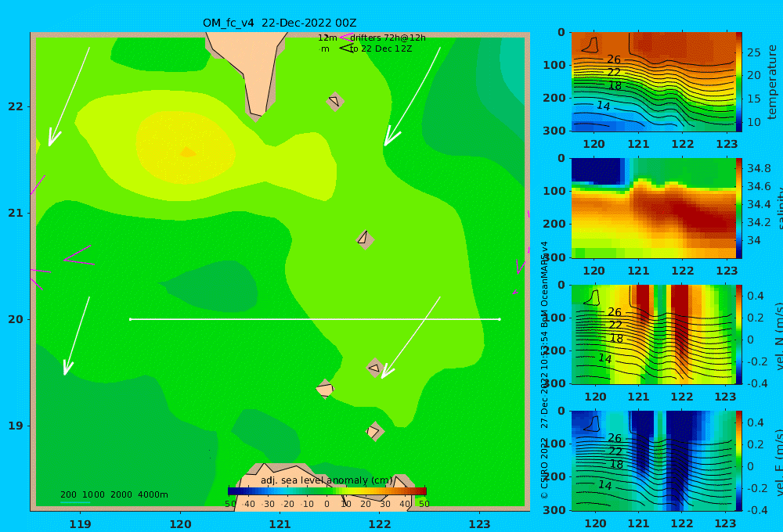
Task: Click latitude label 20 on main map
Action: point(16,319)
